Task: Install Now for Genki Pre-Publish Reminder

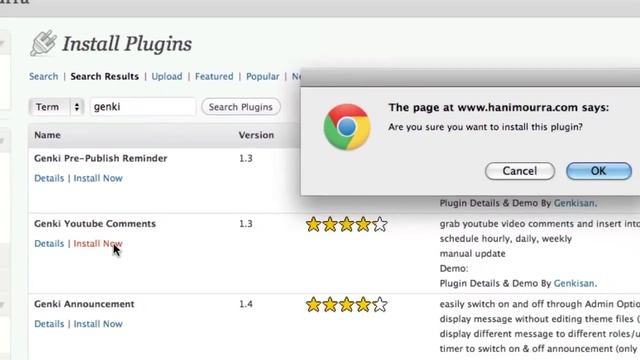Action: coord(98,178)
